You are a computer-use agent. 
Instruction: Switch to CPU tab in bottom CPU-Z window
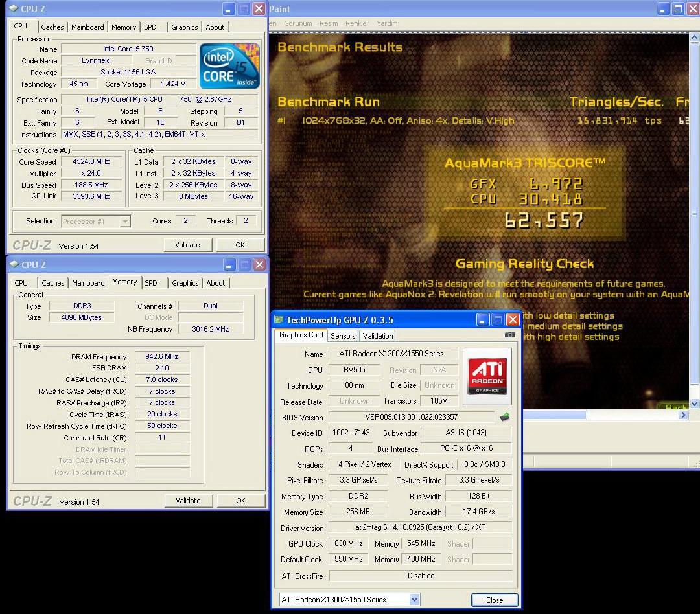click(x=21, y=283)
